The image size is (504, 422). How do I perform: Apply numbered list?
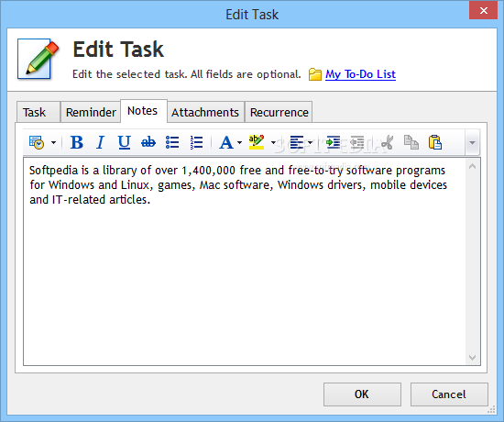pos(196,142)
